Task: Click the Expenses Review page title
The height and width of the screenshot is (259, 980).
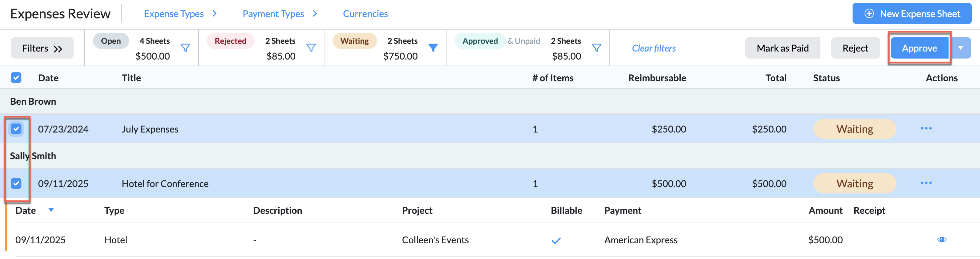Action: point(60,14)
